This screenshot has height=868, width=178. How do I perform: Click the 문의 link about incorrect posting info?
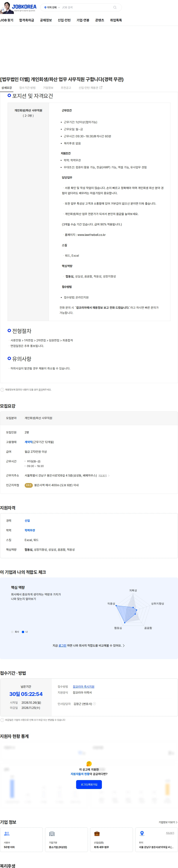point(41,390)
